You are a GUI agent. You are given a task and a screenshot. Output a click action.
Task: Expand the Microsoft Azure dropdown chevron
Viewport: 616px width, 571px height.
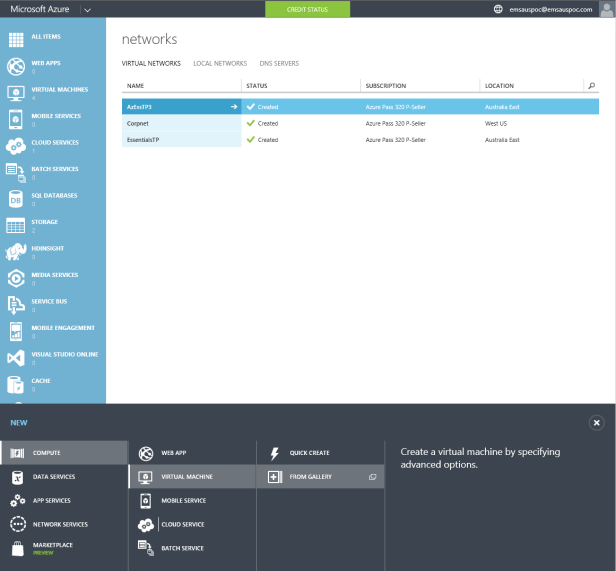[87, 9]
